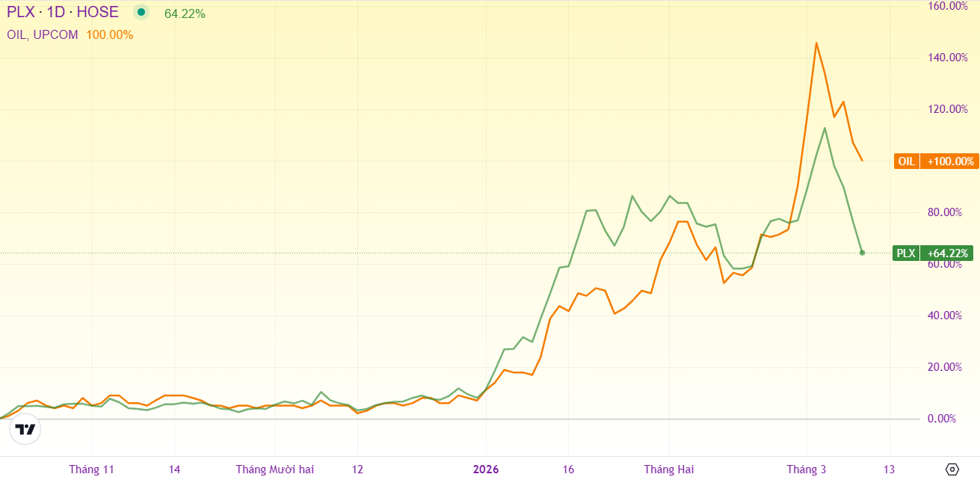Image resolution: width=980 pixels, height=480 pixels.
Task: Click the 0.00% axis label
Action: pos(941,419)
